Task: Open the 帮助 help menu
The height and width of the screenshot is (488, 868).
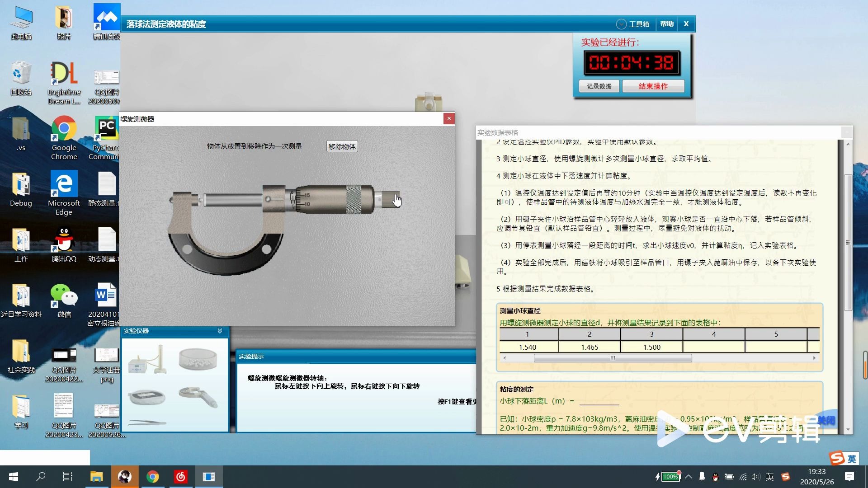Action: click(x=667, y=24)
